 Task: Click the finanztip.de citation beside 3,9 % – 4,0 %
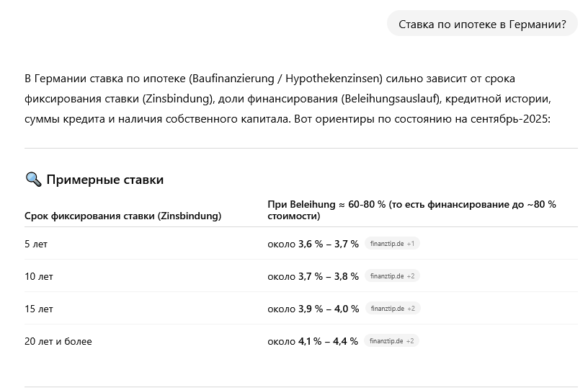tap(391, 309)
